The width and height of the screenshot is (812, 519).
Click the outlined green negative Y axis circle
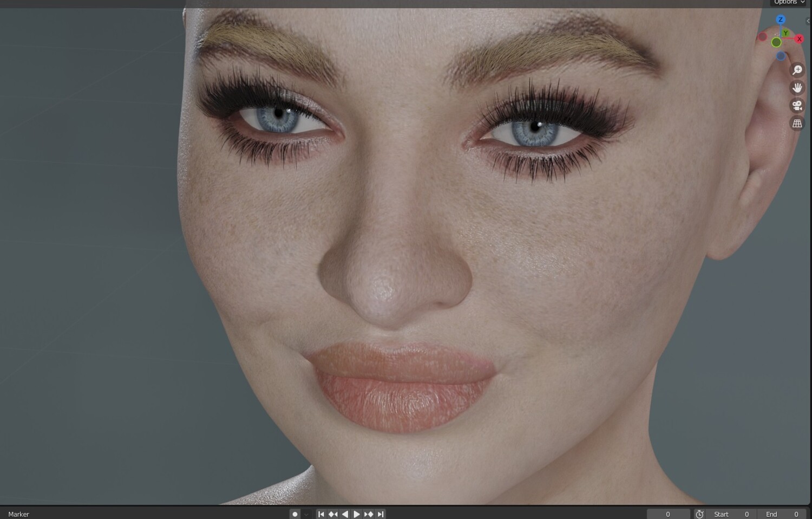pos(776,42)
